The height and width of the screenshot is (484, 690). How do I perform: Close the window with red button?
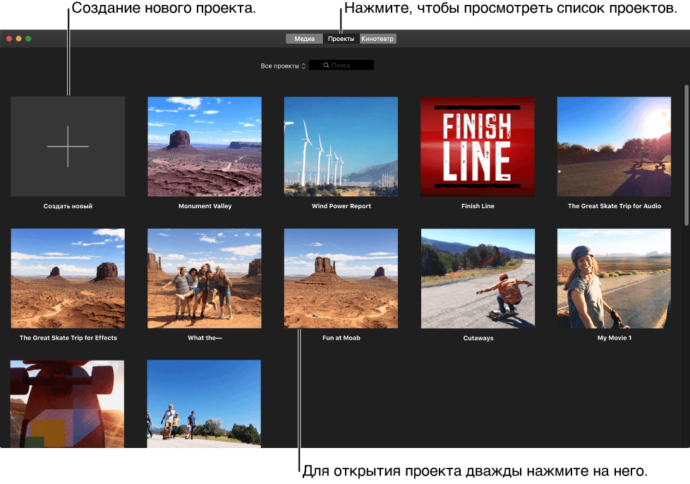click(9, 39)
